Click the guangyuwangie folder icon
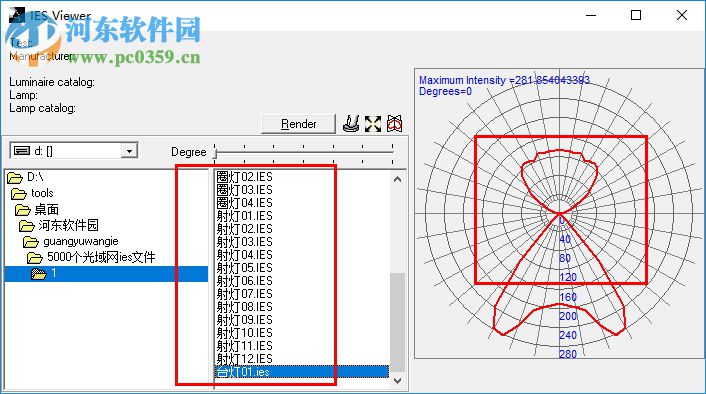Viewport: 706px width, 394px height. coord(31,242)
